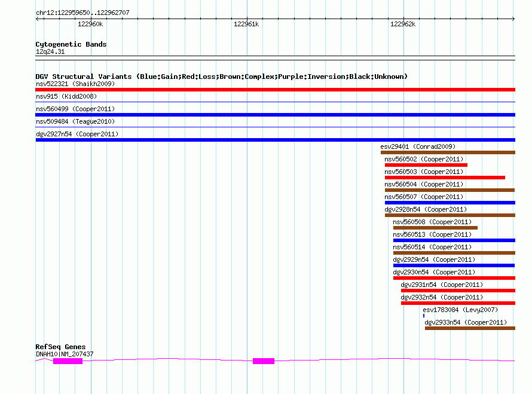This screenshot has width=532, height=394.
Task: Click the nsv560514 (Cooper2011) label
Action: coord(432,247)
